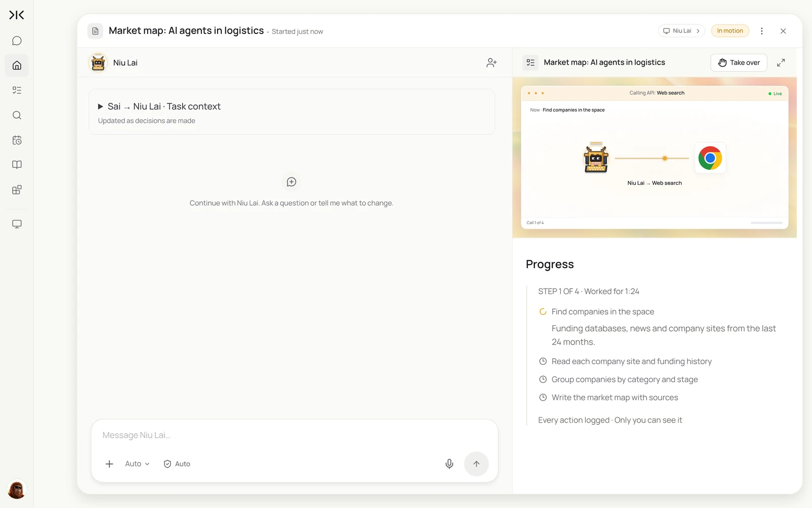Open the book library sidebar icon
The width and height of the screenshot is (812, 508).
pos(17,165)
